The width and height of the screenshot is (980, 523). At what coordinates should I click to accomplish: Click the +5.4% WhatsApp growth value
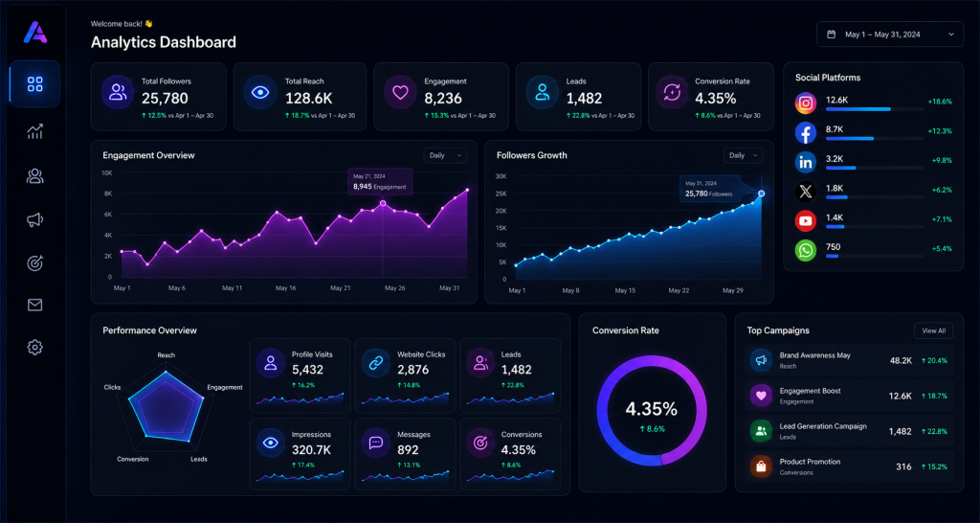[942, 248]
